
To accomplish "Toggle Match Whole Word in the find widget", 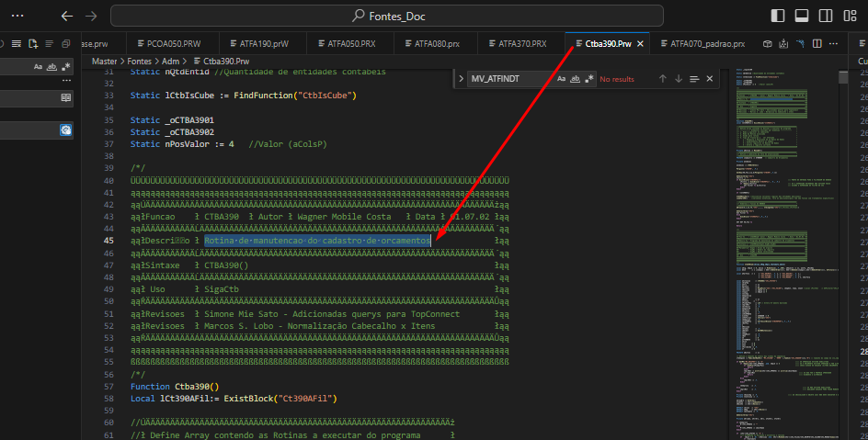I will click(x=576, y=79).
